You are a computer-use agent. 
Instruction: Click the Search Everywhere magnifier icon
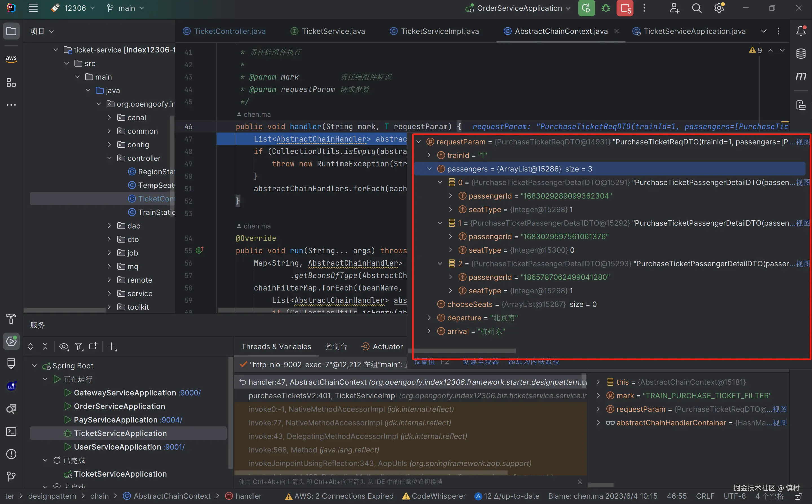(696, 8)
